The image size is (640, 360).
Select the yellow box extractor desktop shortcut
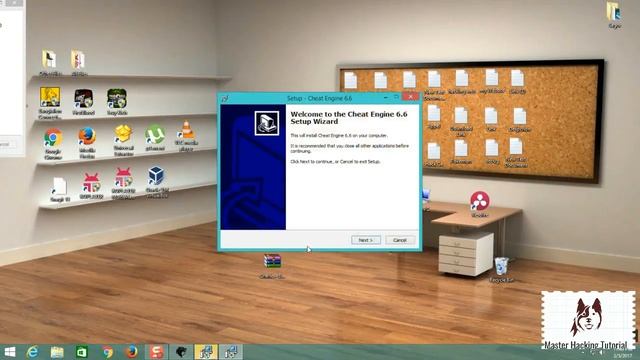(123, 140)
